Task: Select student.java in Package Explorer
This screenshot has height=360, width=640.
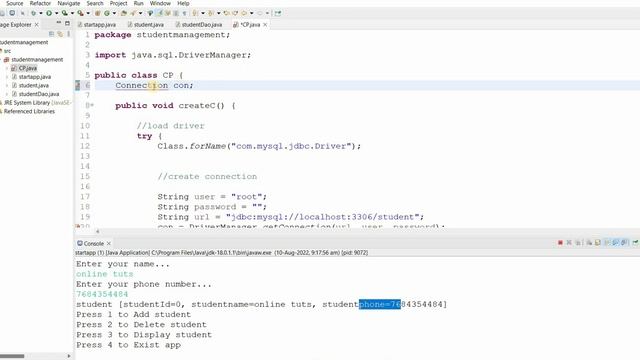Action: click(x=33, y=85)
